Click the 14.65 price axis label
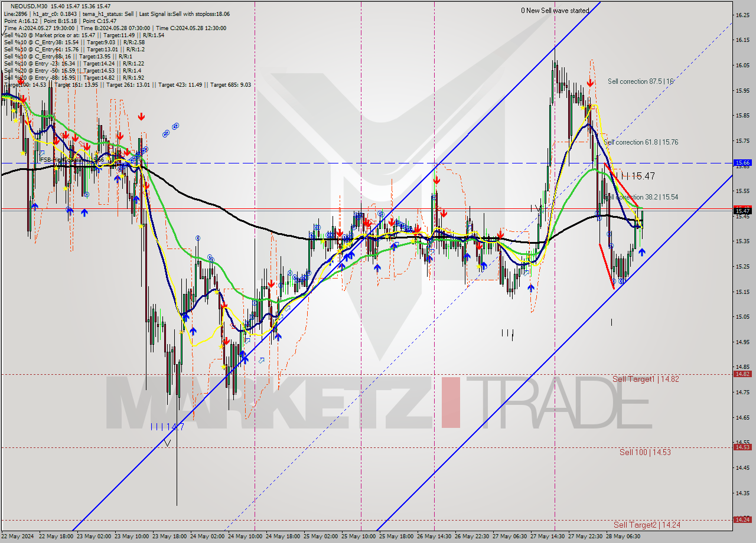This screenshot has height=543, width=756. tap(743, 417)
